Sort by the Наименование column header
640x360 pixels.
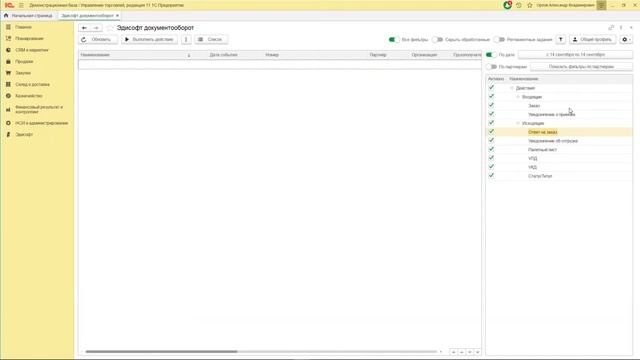pyautogui.click(x=135, y=55)
